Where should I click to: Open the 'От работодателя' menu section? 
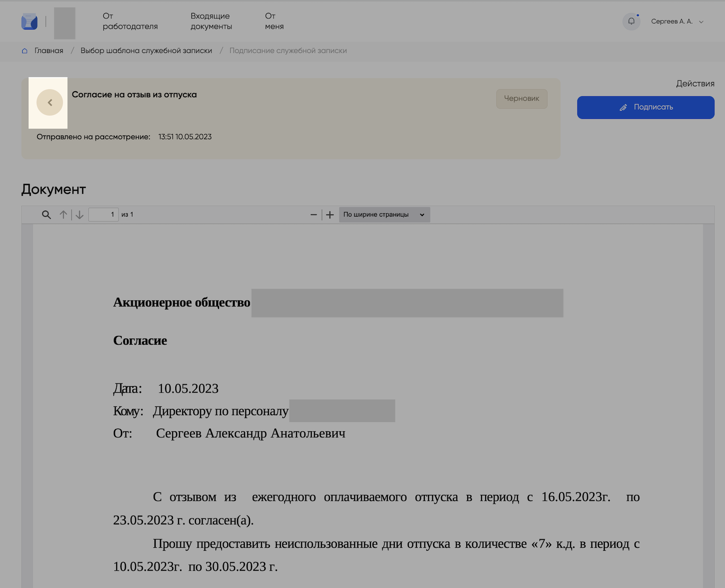point(130,21)
